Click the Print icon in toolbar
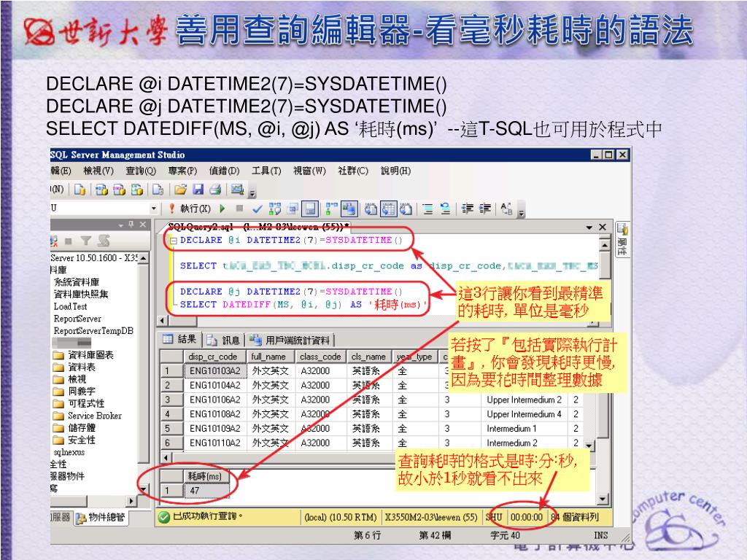The image size is (747, 560). pyautogui.click(x=215, y=190)
